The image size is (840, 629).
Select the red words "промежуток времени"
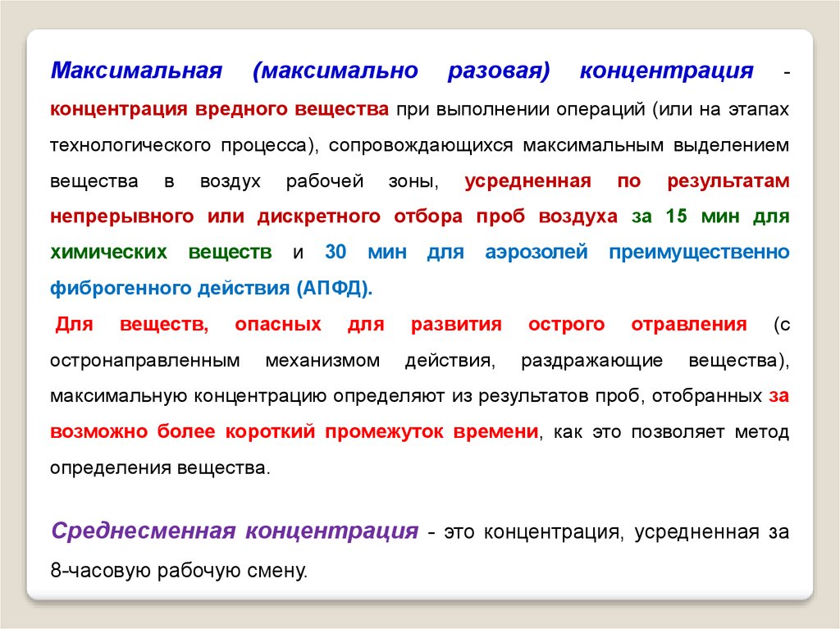(431, 432)
